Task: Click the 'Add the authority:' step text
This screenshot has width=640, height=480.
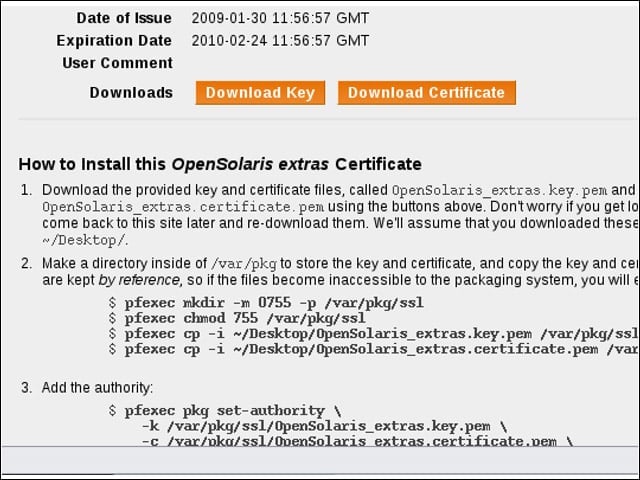Action: pyautogui.click(x=97, y=387)
